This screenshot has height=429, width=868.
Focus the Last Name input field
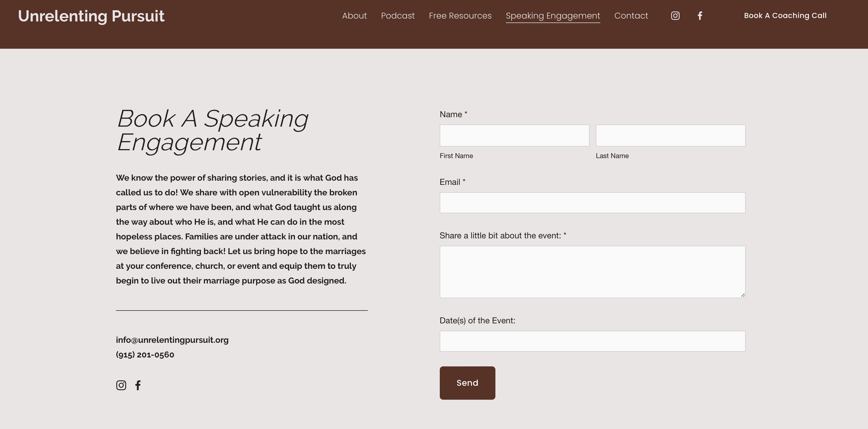tap(670, 136)
